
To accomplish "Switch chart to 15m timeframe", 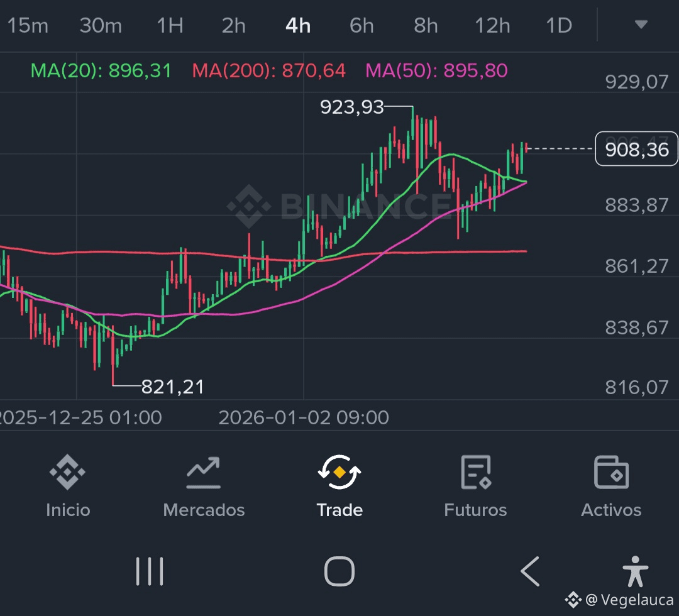I will [28, 26].
